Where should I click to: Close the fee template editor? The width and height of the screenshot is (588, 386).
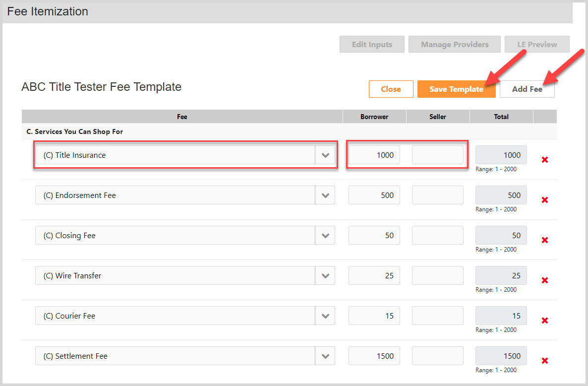tap(391, 89)
